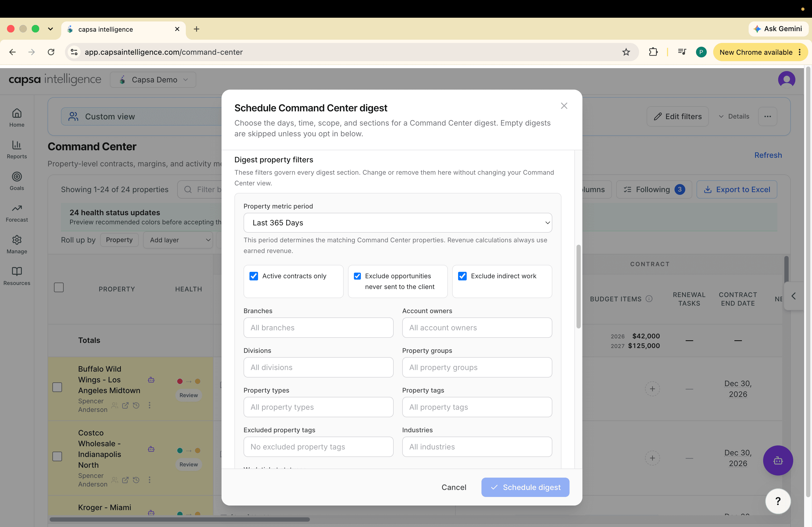Open the Property types selector

318,407
